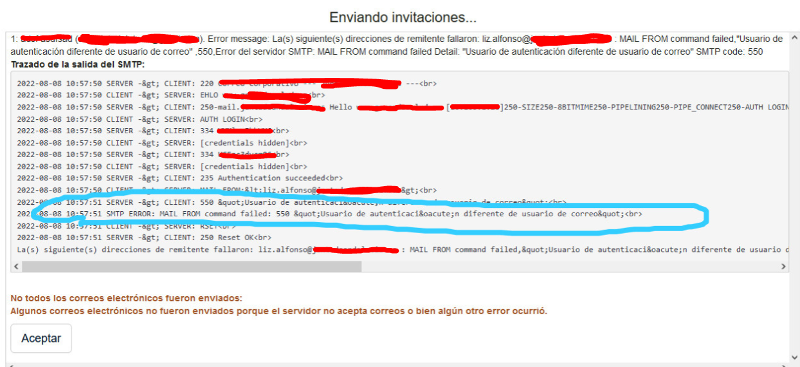Select the "250-SIZE250-8BITMIME250-PIPELINING" log line
This screenshot has height=367, width=800.
coord(403,107)
